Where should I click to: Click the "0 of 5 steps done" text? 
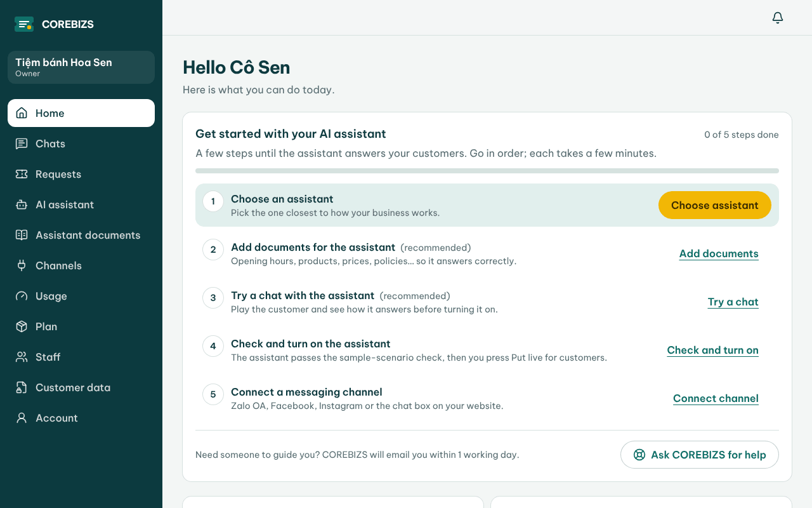click(742, 135)
